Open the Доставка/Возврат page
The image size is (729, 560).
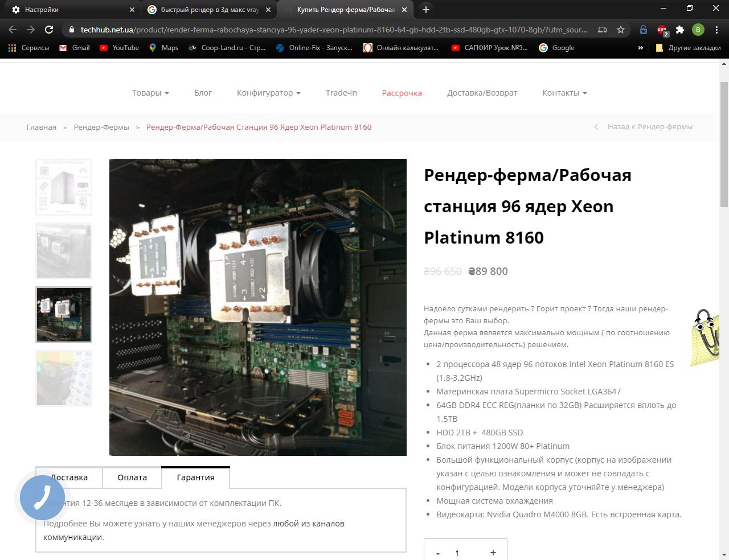coord(482,93)
